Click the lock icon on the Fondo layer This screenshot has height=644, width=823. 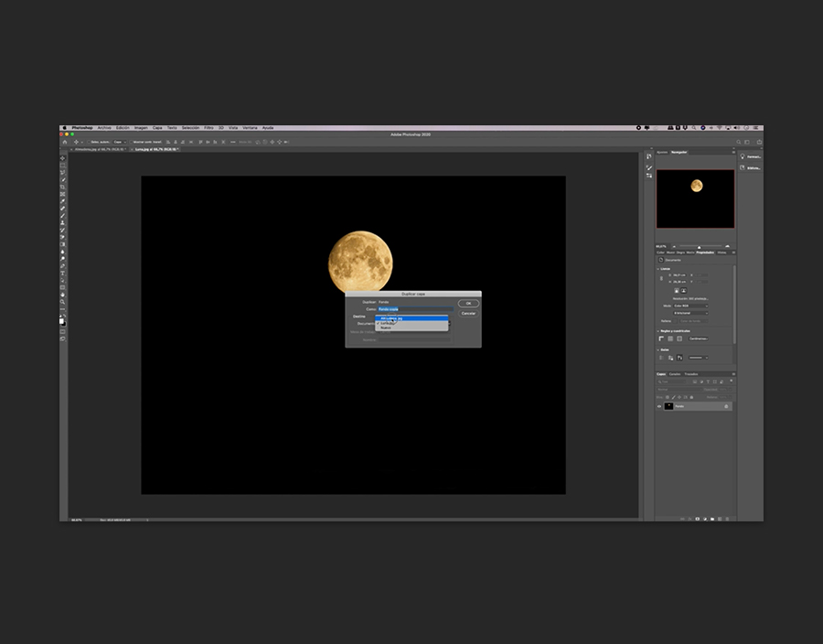point(726,407)
